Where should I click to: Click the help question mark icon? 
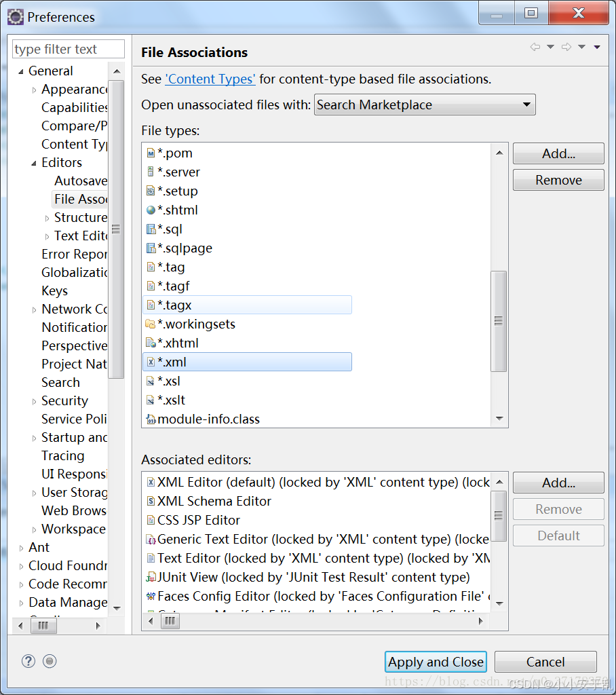(x=28, y=661)
